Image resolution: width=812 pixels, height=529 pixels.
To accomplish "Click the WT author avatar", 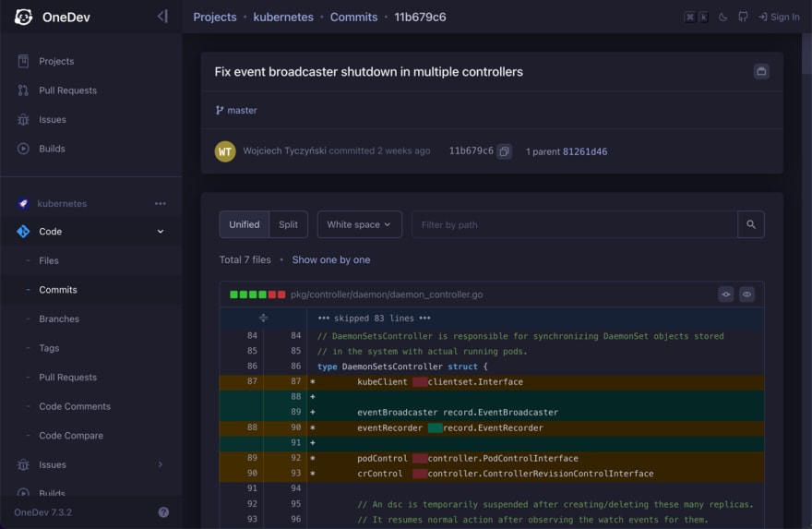I will coord(225,151).
